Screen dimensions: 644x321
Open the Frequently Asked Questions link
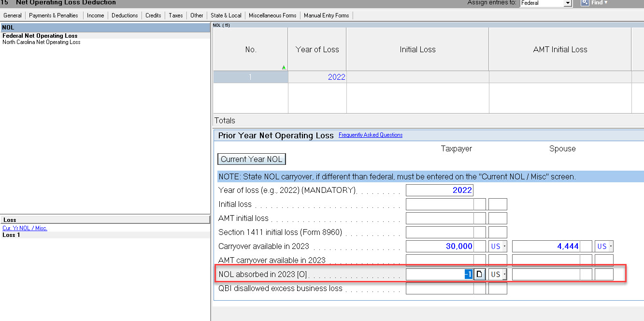(370, 135)
